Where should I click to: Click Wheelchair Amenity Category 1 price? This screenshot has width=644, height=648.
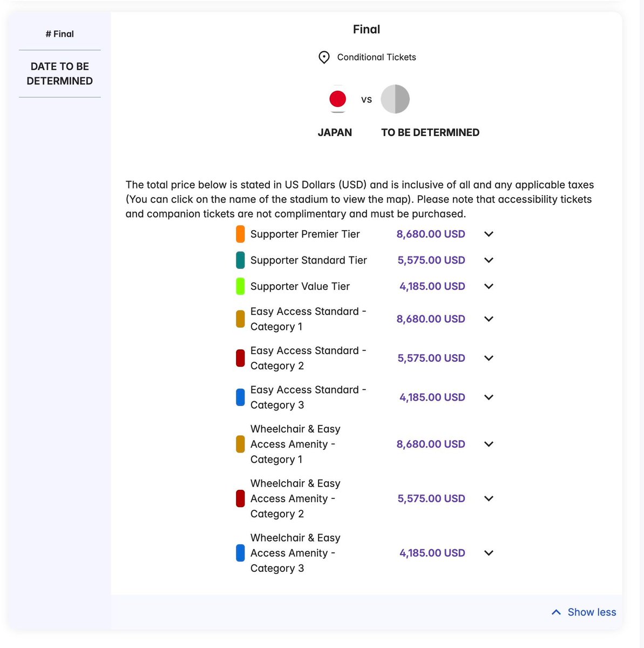click(431, 444)
